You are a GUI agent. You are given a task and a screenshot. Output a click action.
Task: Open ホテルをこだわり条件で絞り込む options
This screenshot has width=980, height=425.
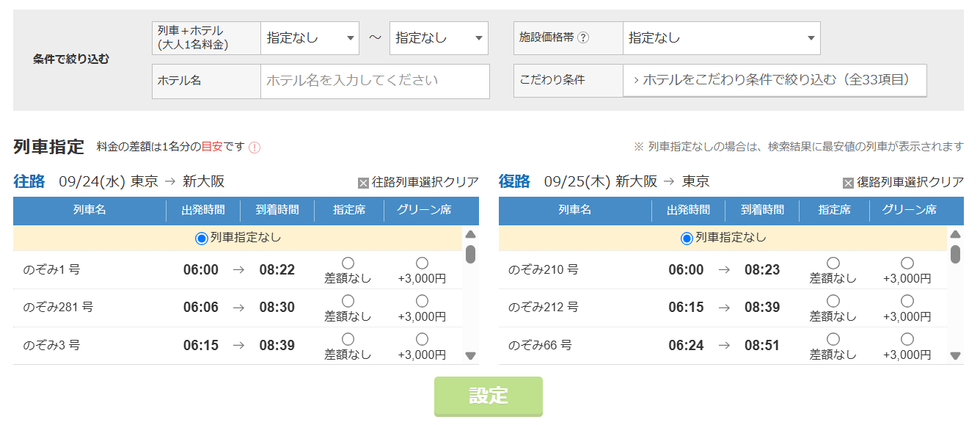coord(775,80)
